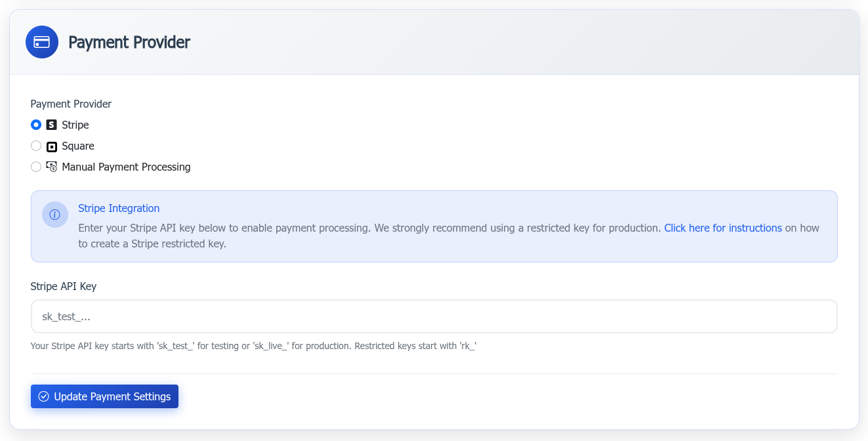868x441 pixels.
Task: Click the 'Payment Provider' page heading
Action: [129, 42]
